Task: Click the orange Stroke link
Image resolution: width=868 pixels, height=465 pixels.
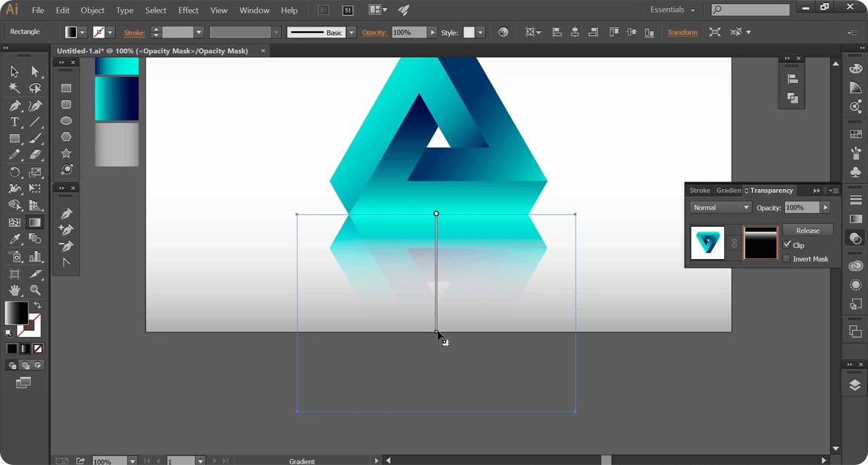Action: pyautogui.click(x=135, y=32)
